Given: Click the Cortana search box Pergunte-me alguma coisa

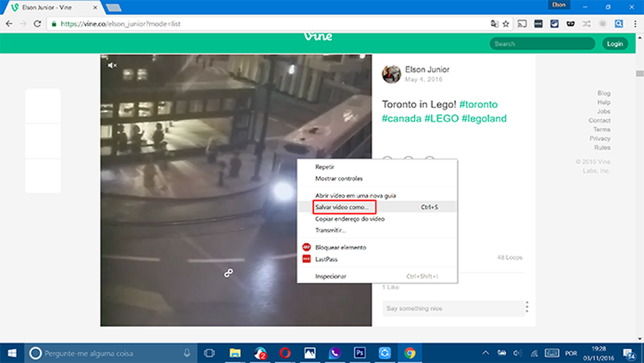Looking at the screenshot, I should pyautogui.click(x=110, y=353).
